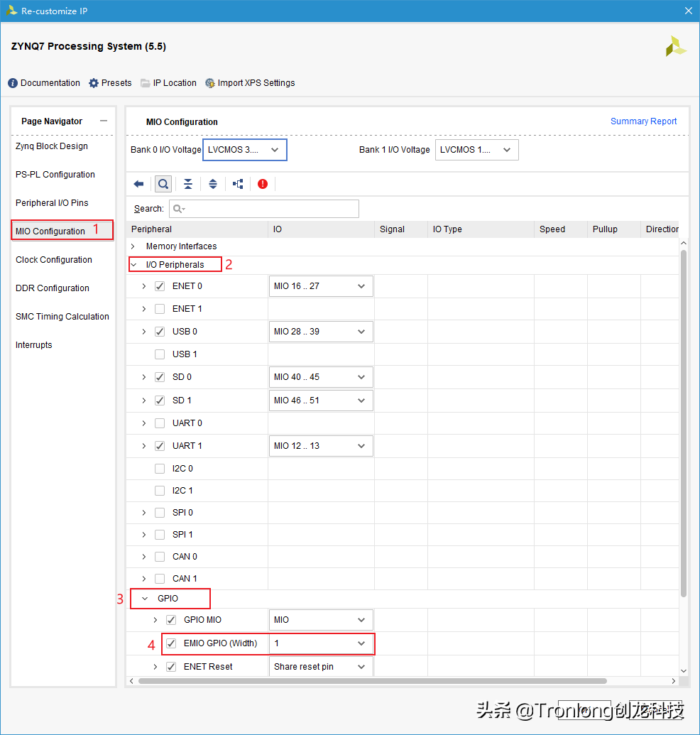Open the IP Location folder icon
The width and height of the screenshot is (700, 735).
(x=144, y=83)
